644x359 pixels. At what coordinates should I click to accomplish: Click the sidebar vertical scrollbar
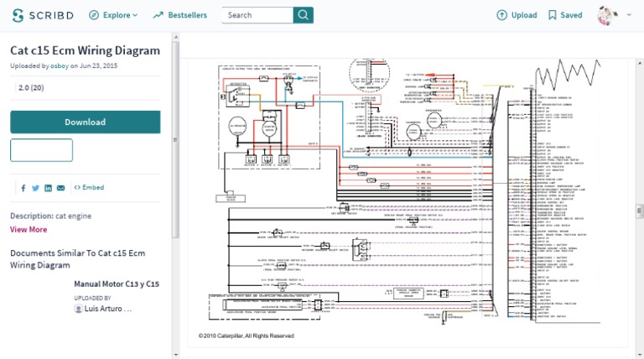point(175,140)
